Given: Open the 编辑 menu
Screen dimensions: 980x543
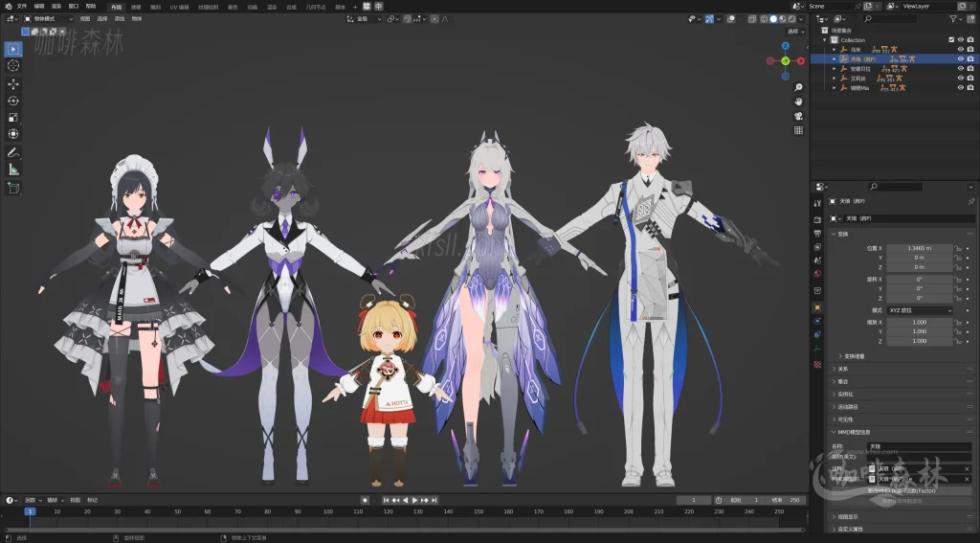Looking at the screenshot, I should [38, 7].
